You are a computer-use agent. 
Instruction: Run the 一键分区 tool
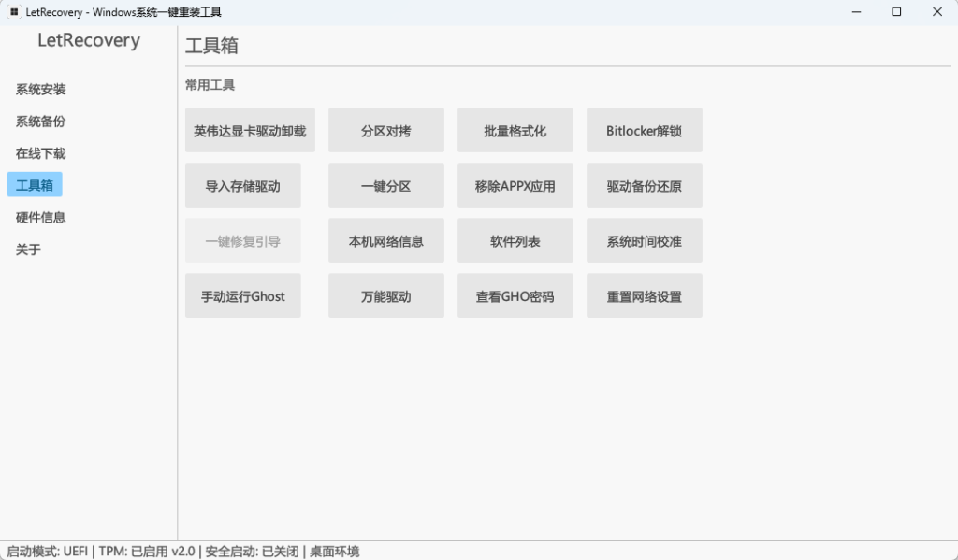click(385, 185)
